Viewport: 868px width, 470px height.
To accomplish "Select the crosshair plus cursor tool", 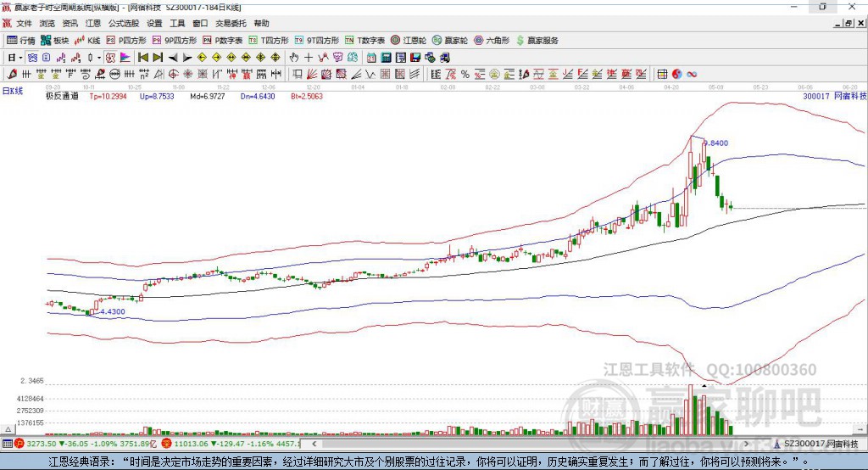I will [309, 58].
